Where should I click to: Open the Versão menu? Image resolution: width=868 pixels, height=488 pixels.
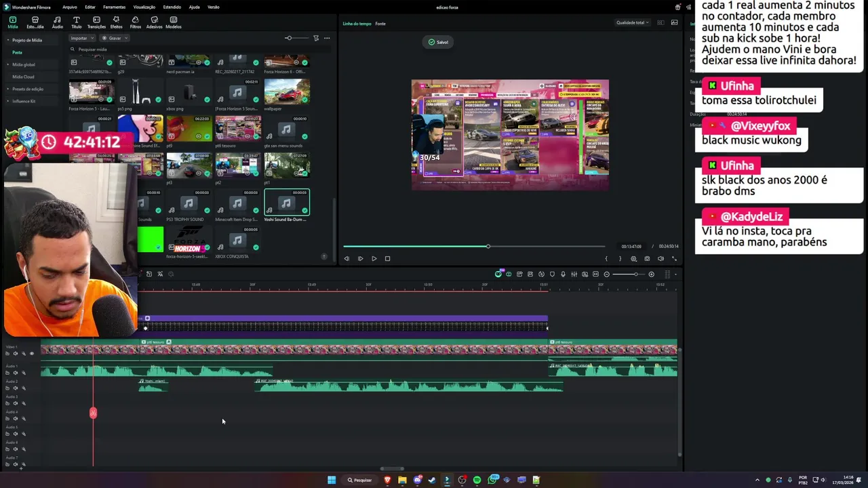(x=214, y=7)
